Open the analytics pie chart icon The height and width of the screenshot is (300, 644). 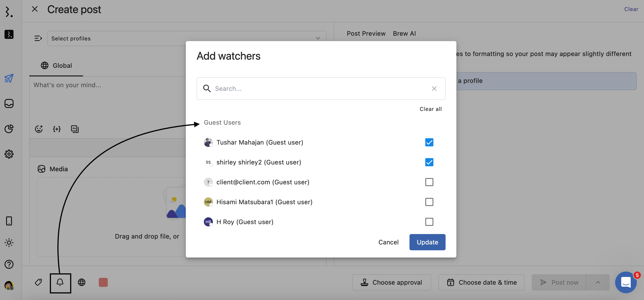tap(9, 129)
